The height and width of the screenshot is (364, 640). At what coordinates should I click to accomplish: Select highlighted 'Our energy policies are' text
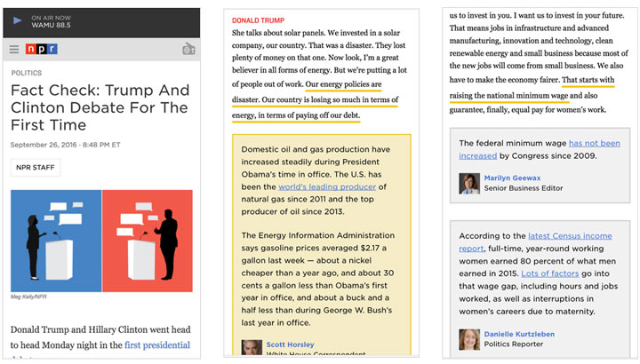(x=343, y=84)
